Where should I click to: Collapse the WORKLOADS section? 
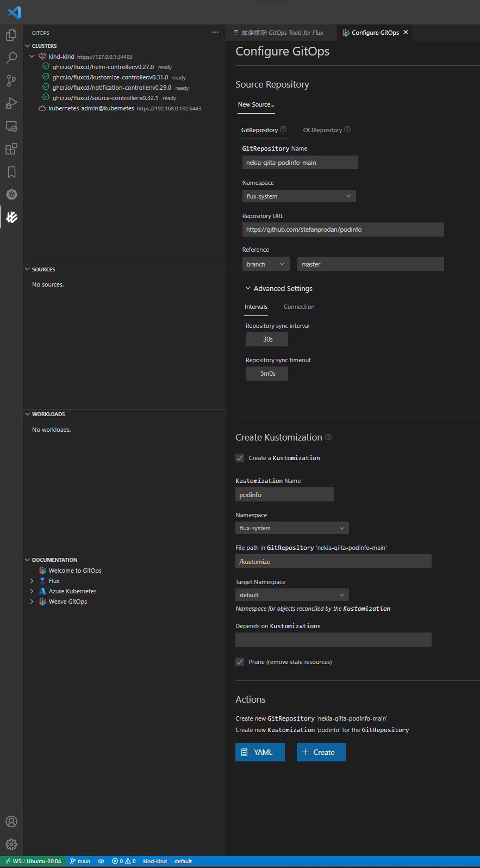(28, 414)
